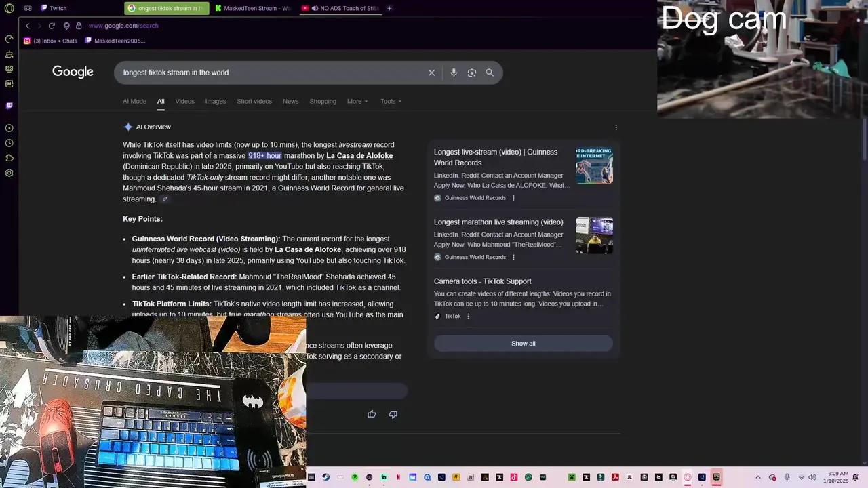
Task: Open the Opera GX menu logo
Action: pos(9,8)
